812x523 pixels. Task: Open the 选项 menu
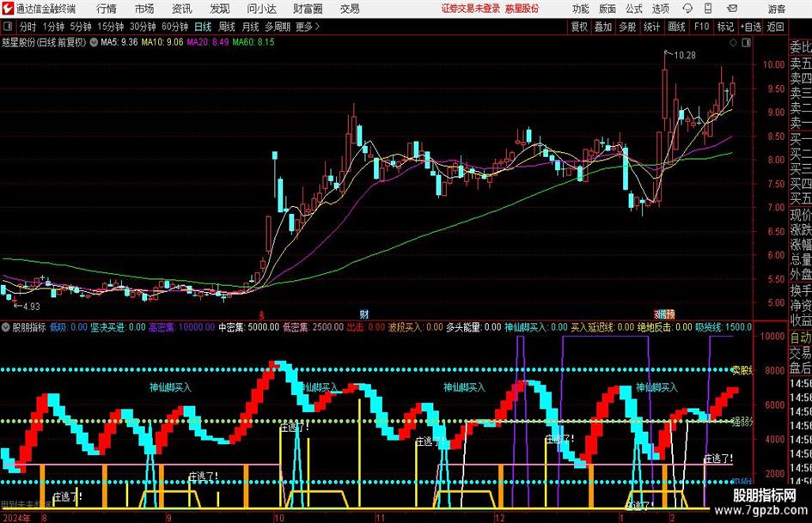660,9
